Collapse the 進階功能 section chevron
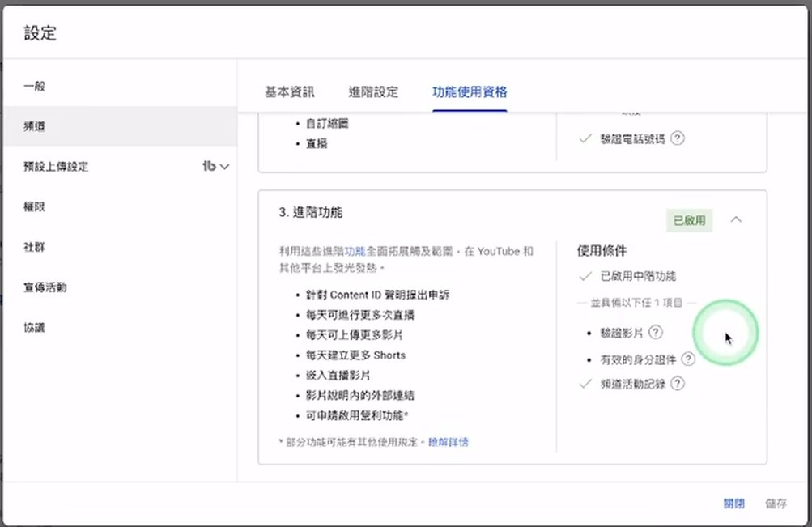 pyautogui.click(x=736, y=219)
